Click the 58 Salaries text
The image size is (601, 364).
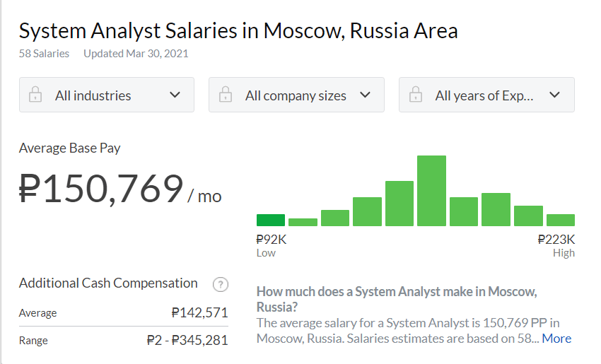44,54
